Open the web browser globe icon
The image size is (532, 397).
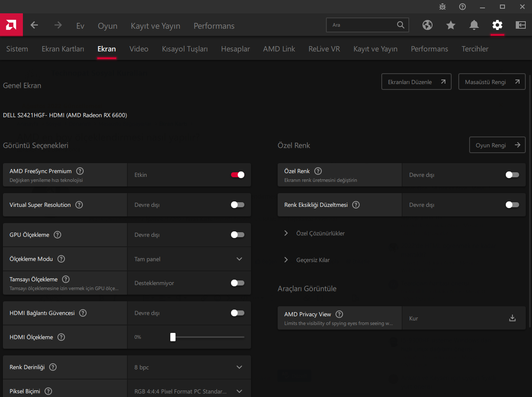coord(427,25)
